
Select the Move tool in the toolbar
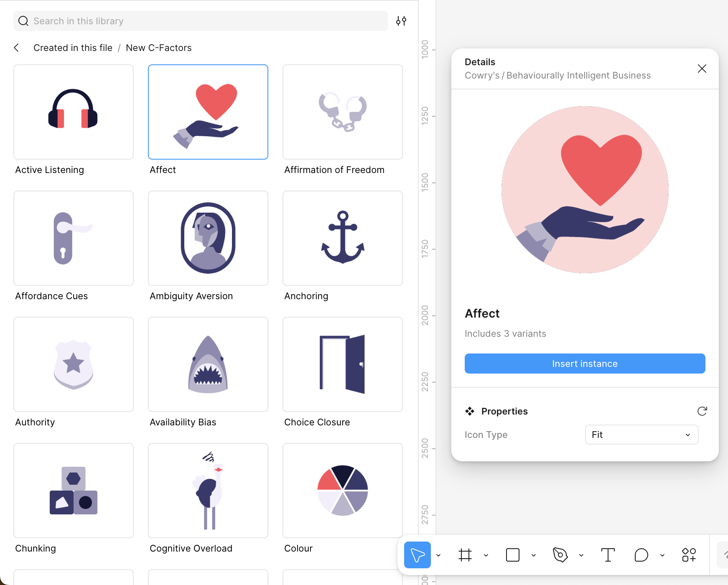(x=417, y=555)
